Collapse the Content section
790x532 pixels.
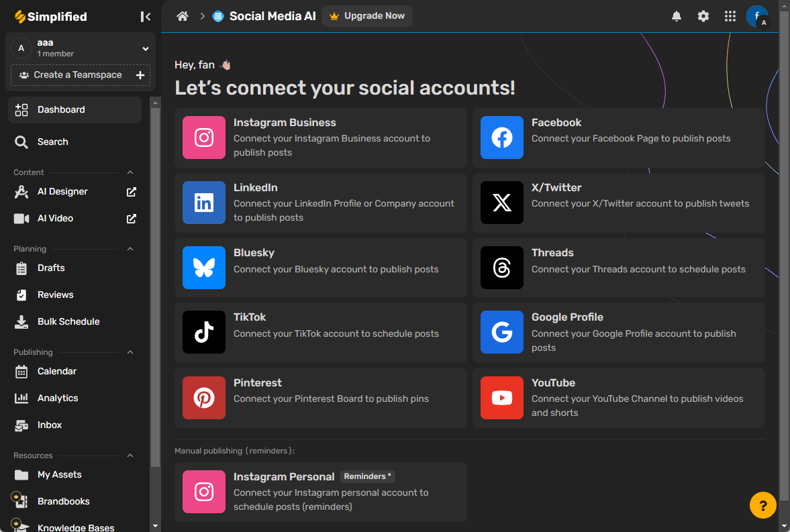pyautogui.click(x=130, y=172)
